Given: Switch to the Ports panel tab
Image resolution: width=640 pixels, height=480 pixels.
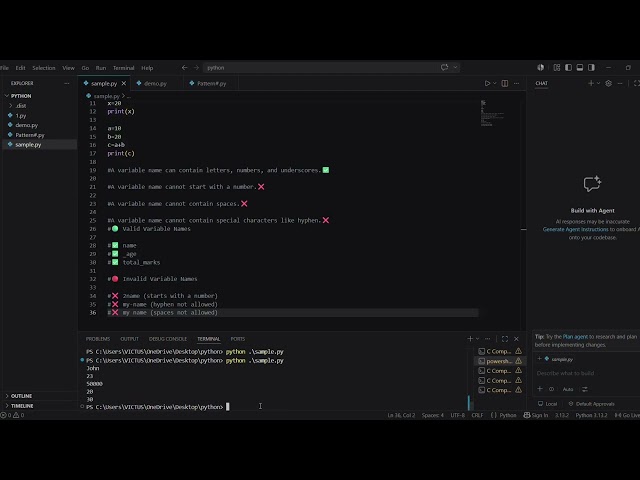Looking at the screenshot, I should click(238, 339).
